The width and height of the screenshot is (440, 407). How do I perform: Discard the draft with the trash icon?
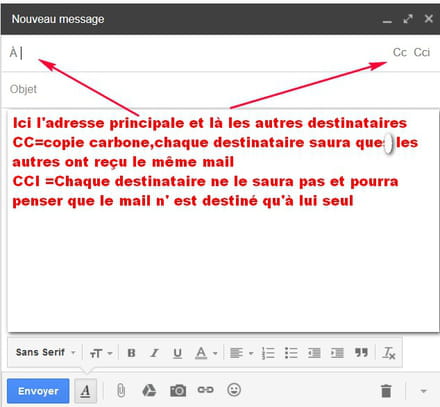point(386,391)
